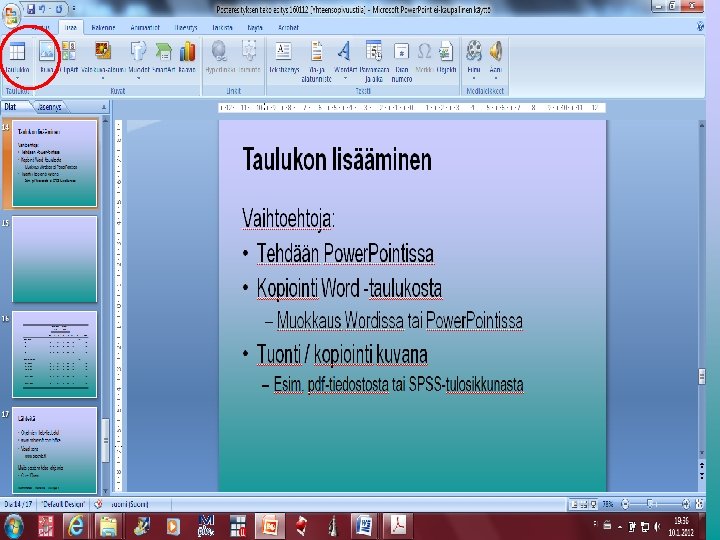The image size is (720, 540).
Task: Open the ClipArt pane
Action: [69, 57]
